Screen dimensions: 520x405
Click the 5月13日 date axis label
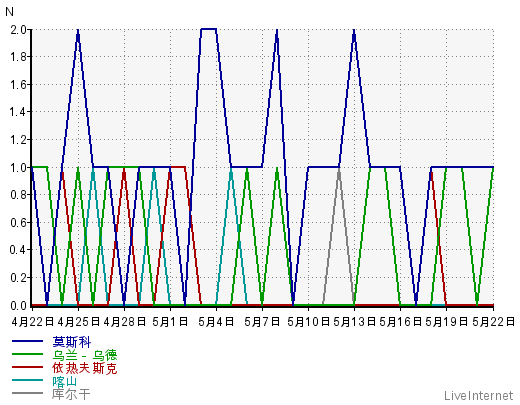[354, 322]
